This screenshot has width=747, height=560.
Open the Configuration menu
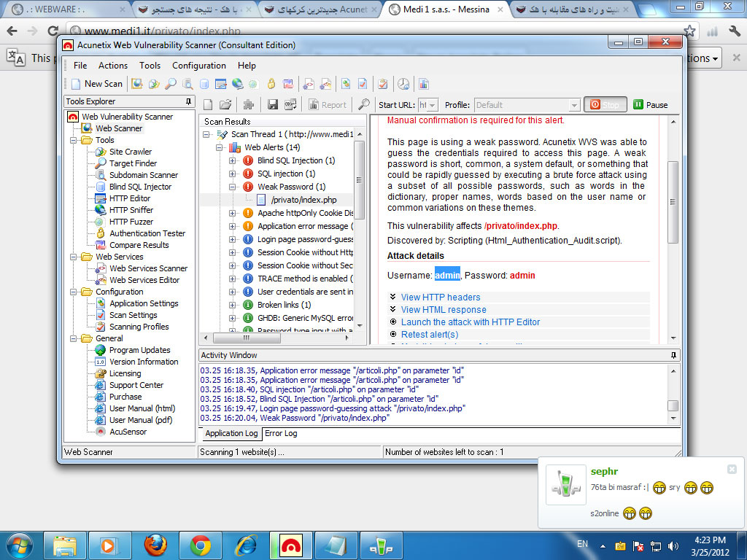click(x=198, y=66)
